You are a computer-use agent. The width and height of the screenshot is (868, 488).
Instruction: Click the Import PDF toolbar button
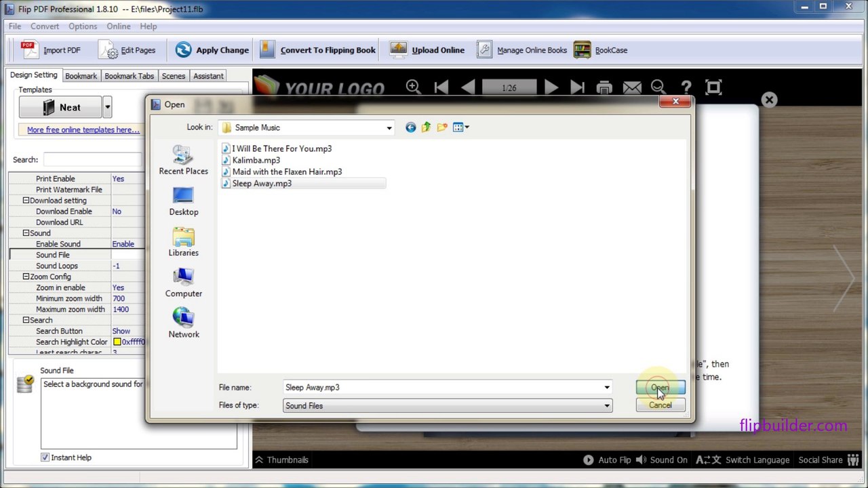pyautogui.click(x=51, y=50)
